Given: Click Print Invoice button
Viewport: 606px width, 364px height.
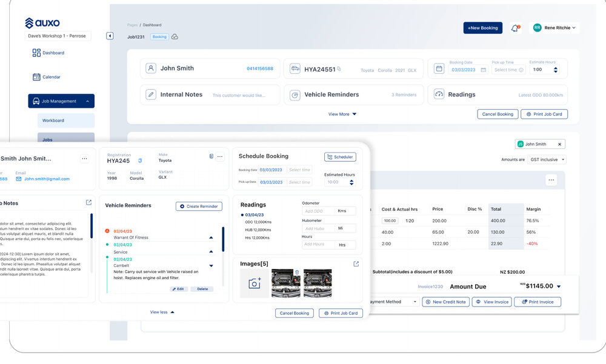Looking at the screenshot, I should [x=538, y=302].
